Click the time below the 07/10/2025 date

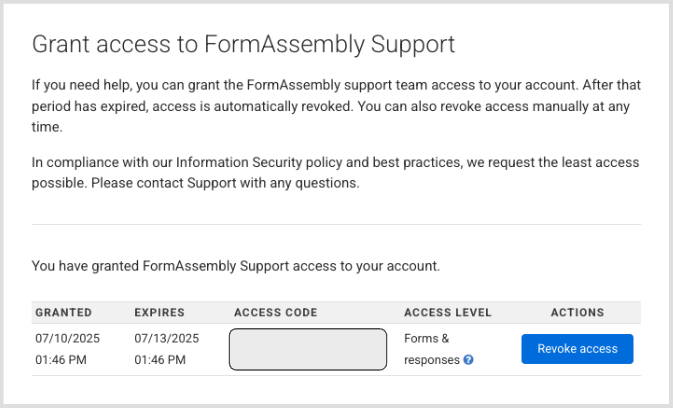pyautogui.click(x=60, y=360)
